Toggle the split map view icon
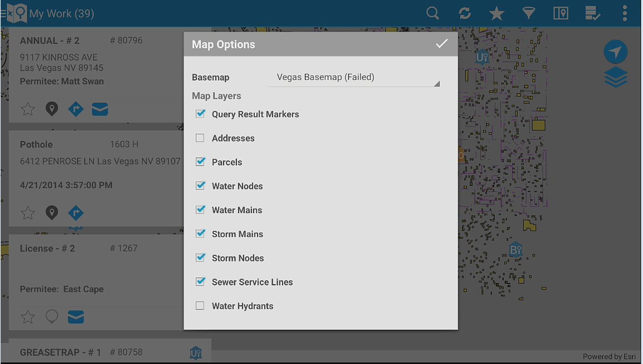This screenshot has height=364, width=643. [561, 13]
